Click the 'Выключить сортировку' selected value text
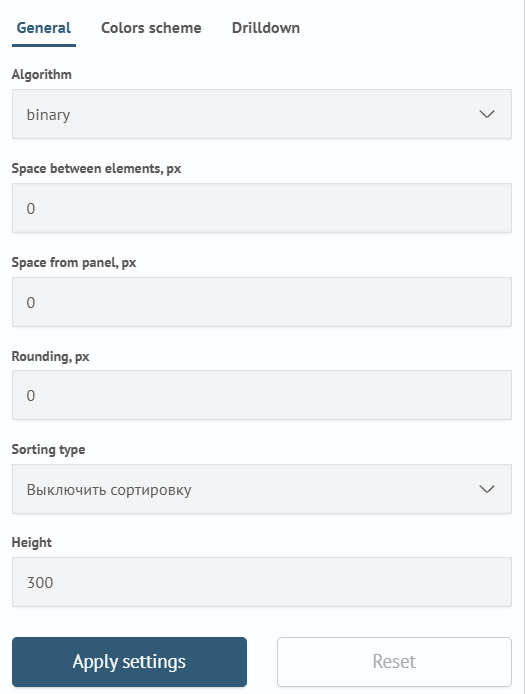Image resolution: width=525 pixels, height=694 pixels. [109, 490]
